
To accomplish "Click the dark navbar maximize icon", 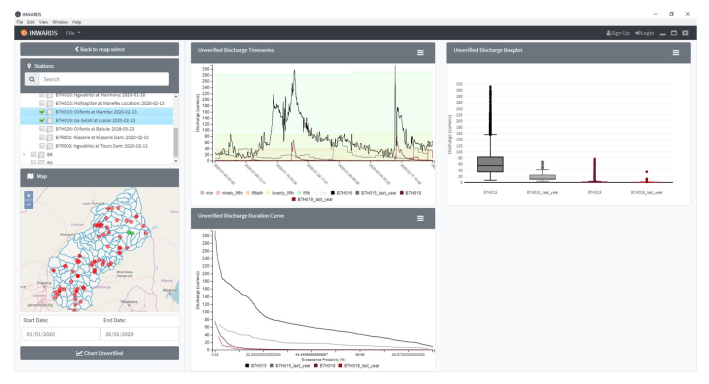I will click(x=674, y=33).
